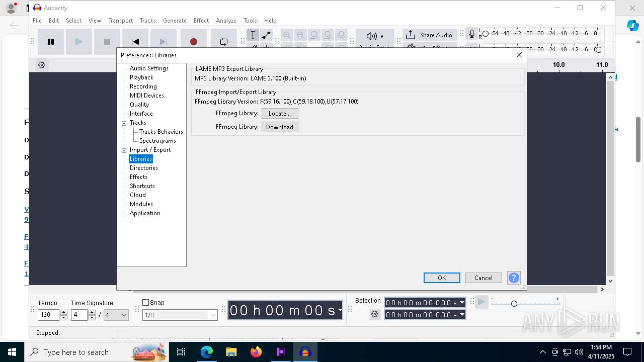Open the Transport menu
644x362 pixels.
tap(120, 21)
